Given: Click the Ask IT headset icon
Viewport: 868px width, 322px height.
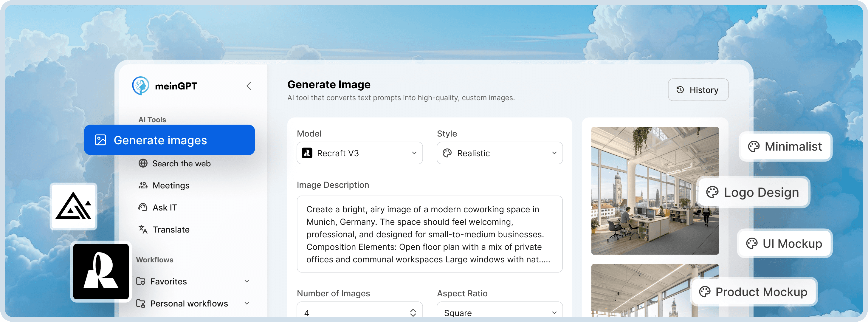Looking at the screenshot, I should pos(143,207).
